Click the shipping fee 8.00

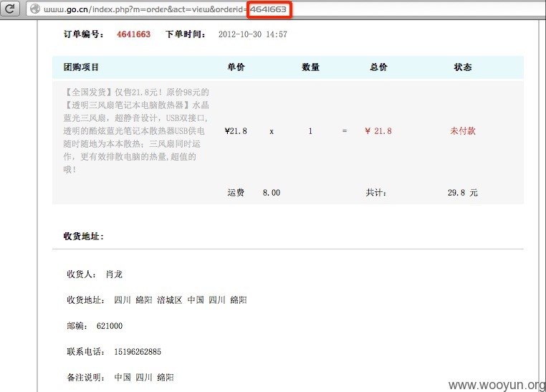(272, 193)
